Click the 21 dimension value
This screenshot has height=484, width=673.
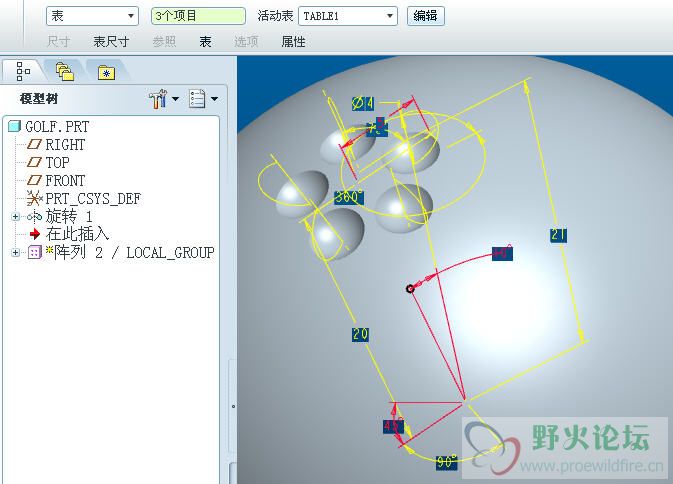point(558,235)
